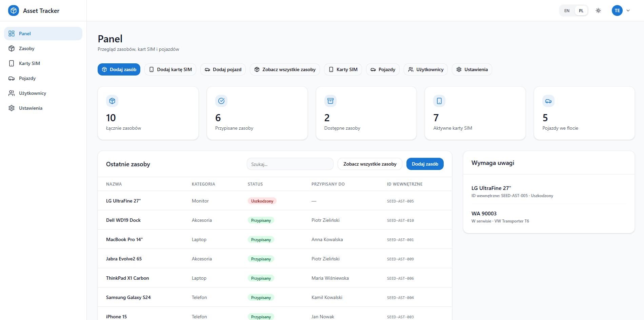Click the car icon on Dodaj pojazd
Image resolution: width=644 pixels, height=320 pixels.
[207, 69]
